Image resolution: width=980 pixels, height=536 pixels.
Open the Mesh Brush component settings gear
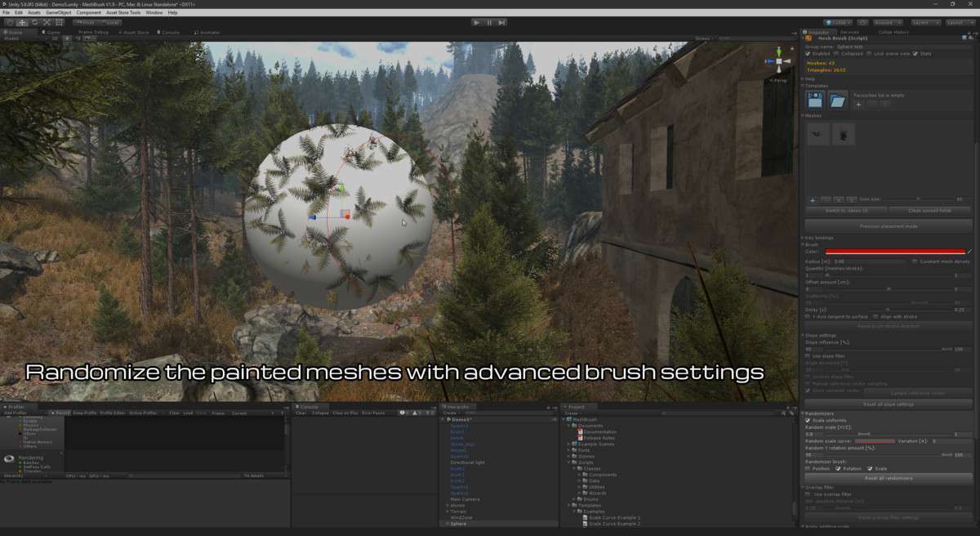[971, 38]
